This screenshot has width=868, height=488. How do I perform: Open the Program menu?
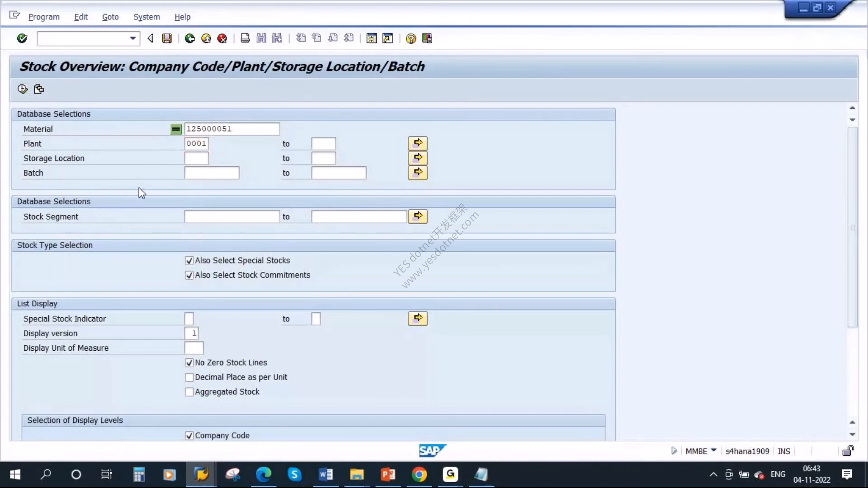pyautogui.click(x=44, y=17)
